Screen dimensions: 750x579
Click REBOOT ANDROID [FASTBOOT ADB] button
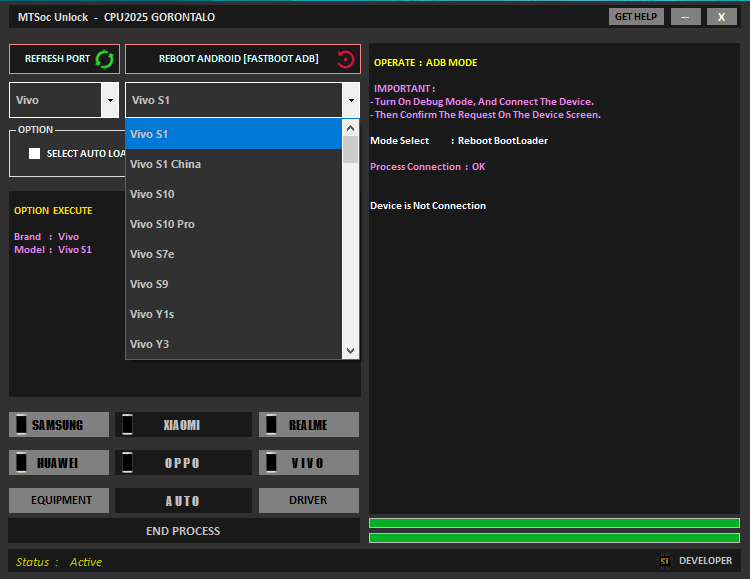pos(243,59)
